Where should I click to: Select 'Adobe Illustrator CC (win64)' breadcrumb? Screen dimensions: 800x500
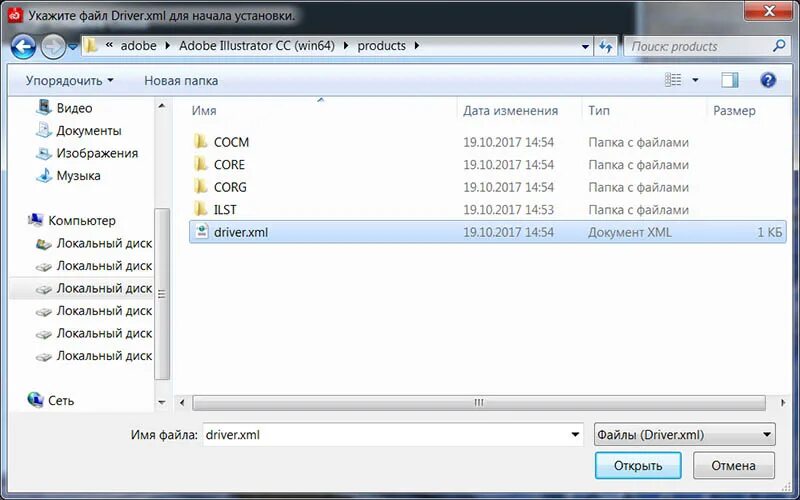point(257,45)
